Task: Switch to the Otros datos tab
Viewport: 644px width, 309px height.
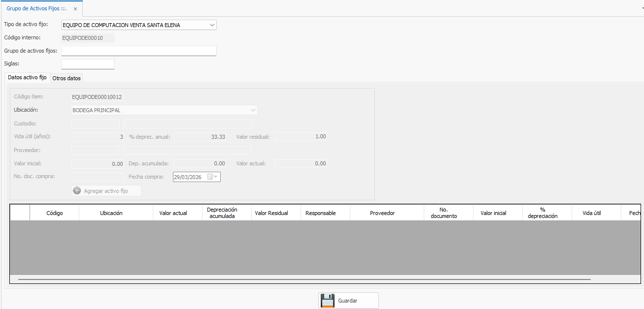Action: point(67,78)
